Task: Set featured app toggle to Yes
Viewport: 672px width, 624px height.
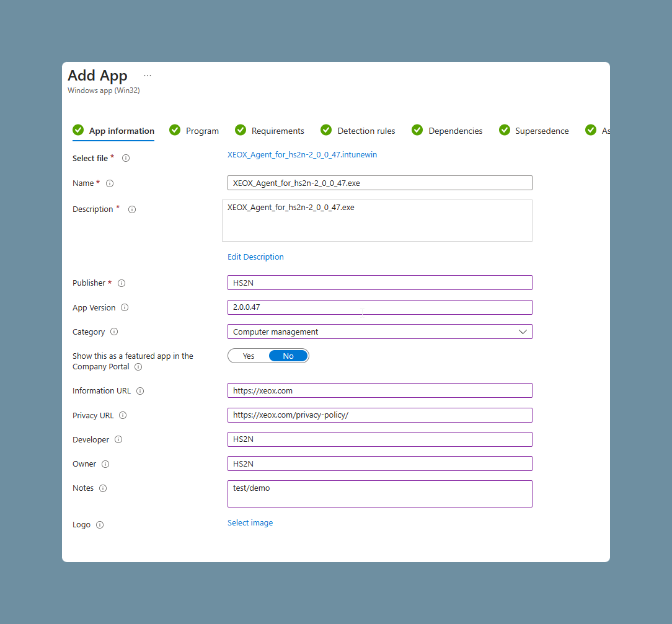Action: [x=249, y=356]
